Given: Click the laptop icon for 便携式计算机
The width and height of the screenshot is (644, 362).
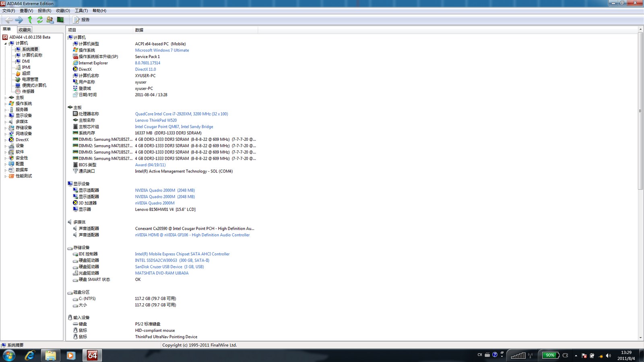Looking at the screenshot, I should [x=18, y=85].
